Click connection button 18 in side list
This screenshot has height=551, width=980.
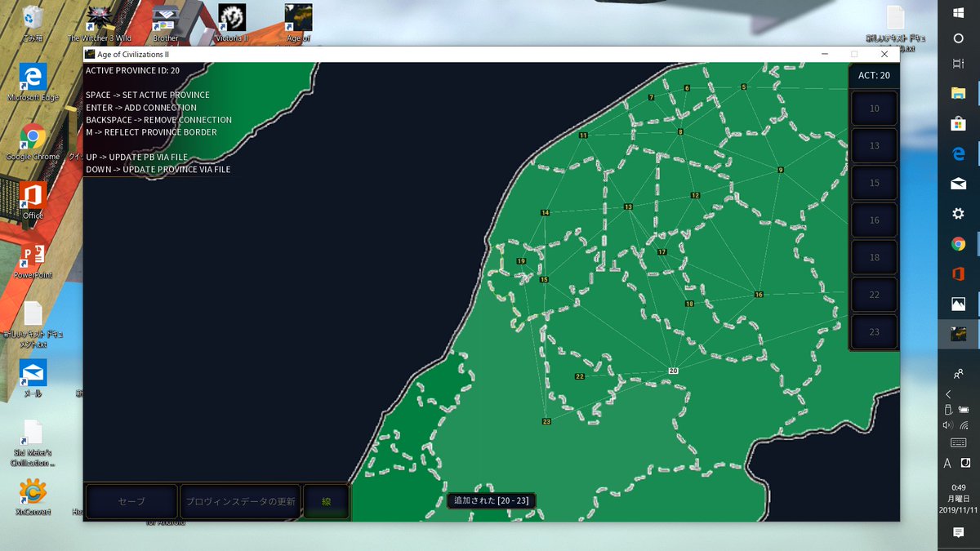click(874, 258)
